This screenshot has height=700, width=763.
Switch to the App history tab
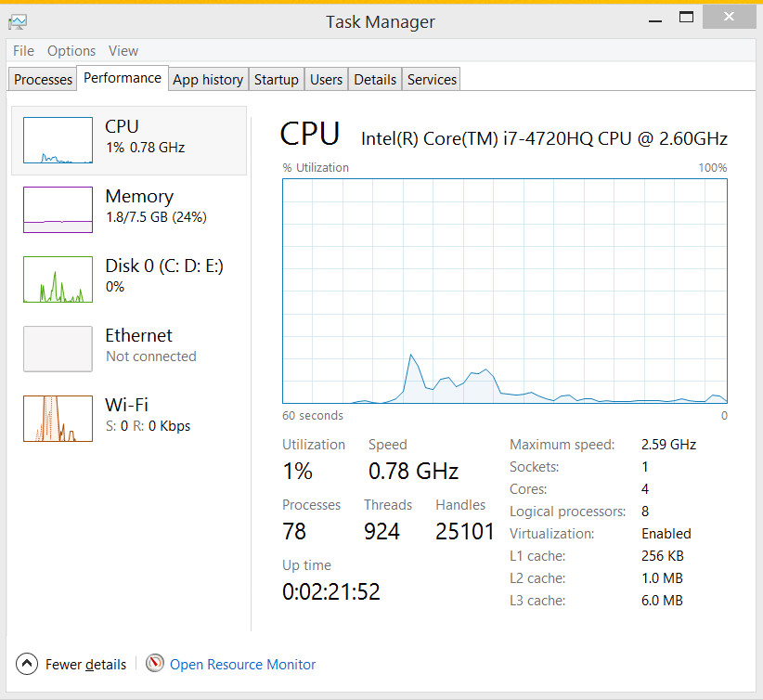[208, 80]
